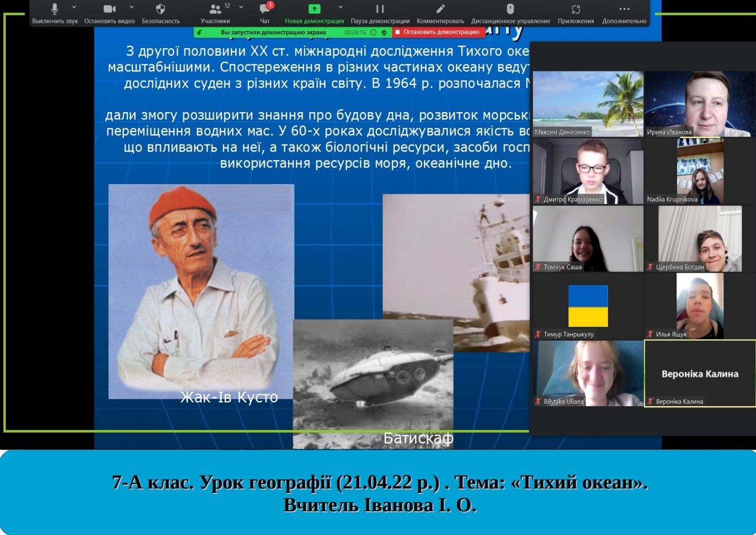Expand chevron next to Участники
Image resolution: width=756 pixels, height=535 pixels.
click(241, 8)
